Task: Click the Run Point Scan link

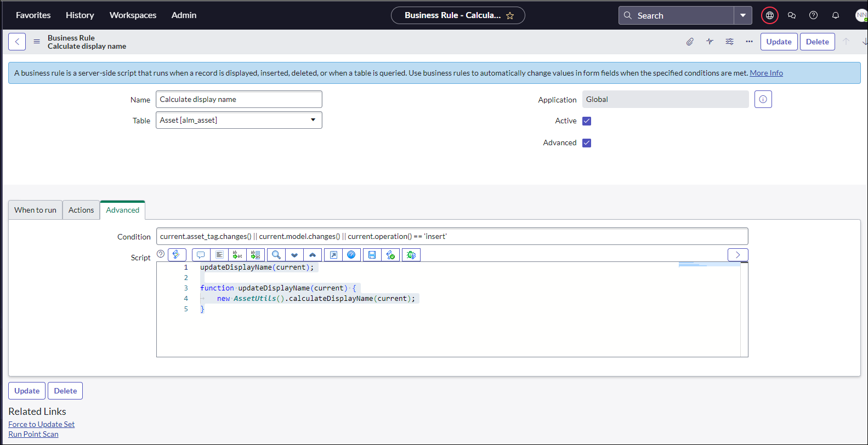Action: (33, 434)
